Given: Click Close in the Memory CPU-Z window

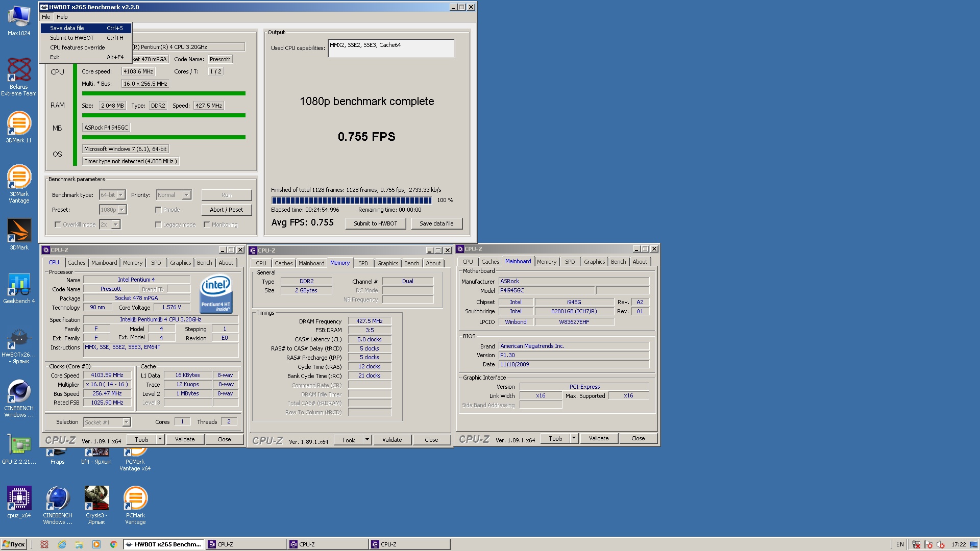Looking at the screenshot, I should point(431,440).
